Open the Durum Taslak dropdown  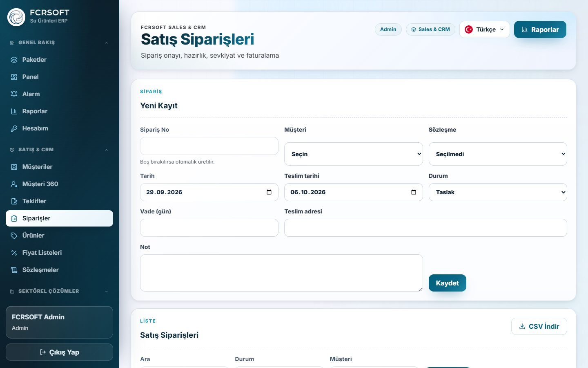pos(498,192)
